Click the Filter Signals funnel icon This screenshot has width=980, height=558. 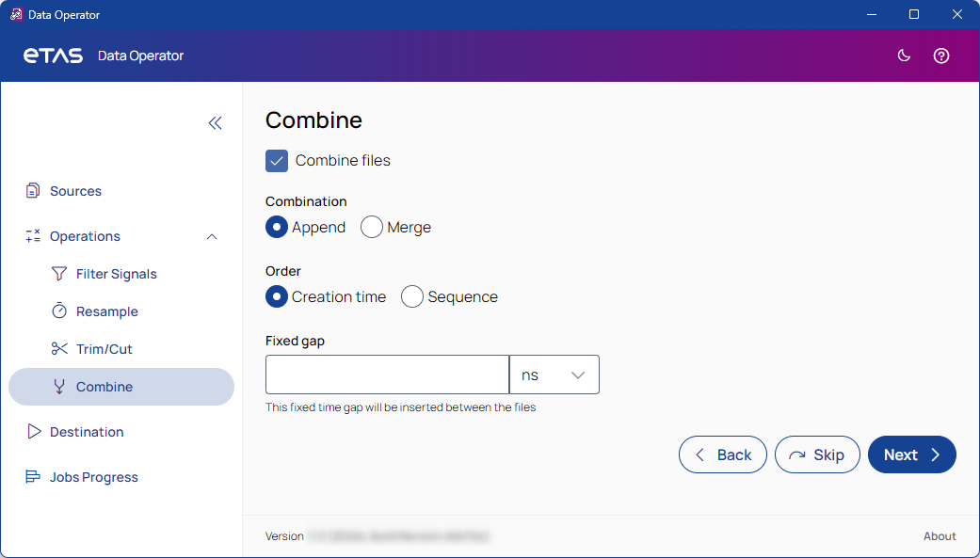point(59,274)
